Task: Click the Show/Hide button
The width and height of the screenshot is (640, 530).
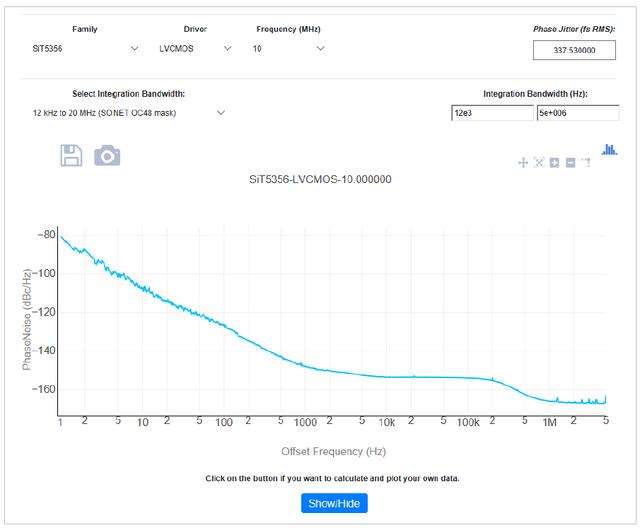Action: point(334,503)
